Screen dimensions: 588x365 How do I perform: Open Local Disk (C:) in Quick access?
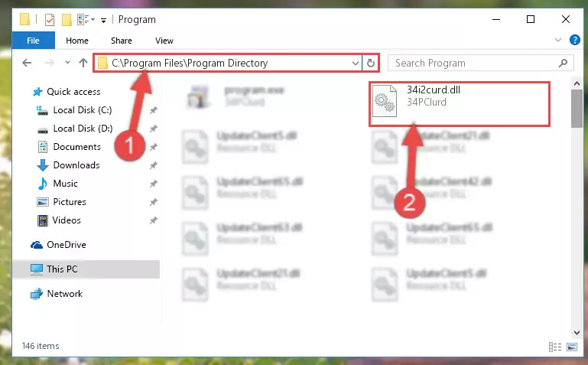click(x=82, y=110)
